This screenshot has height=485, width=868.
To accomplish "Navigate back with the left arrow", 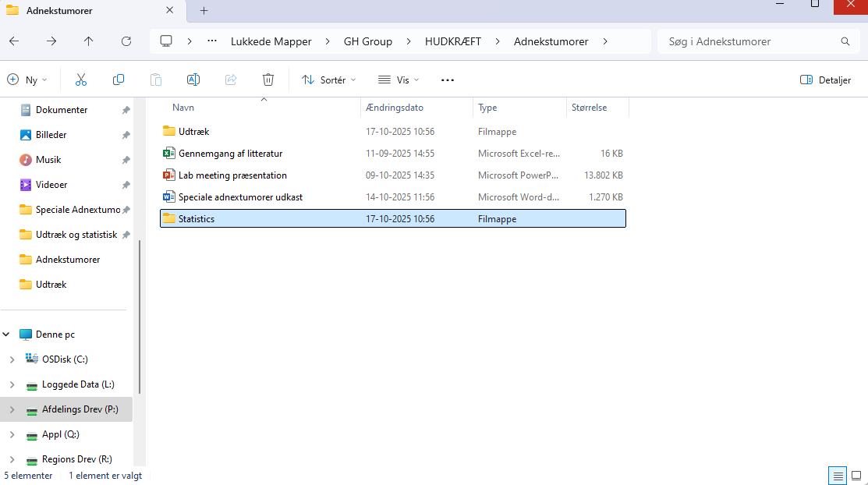I will click(x=14, y=41).
